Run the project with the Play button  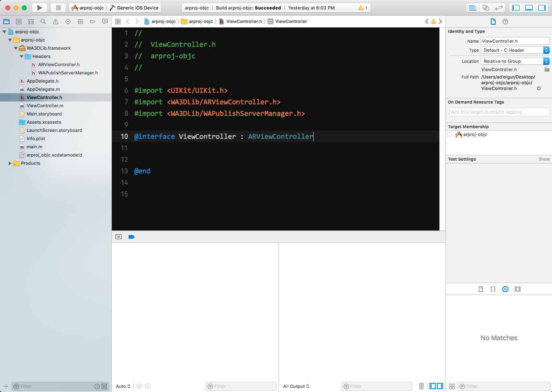point(39,8)
